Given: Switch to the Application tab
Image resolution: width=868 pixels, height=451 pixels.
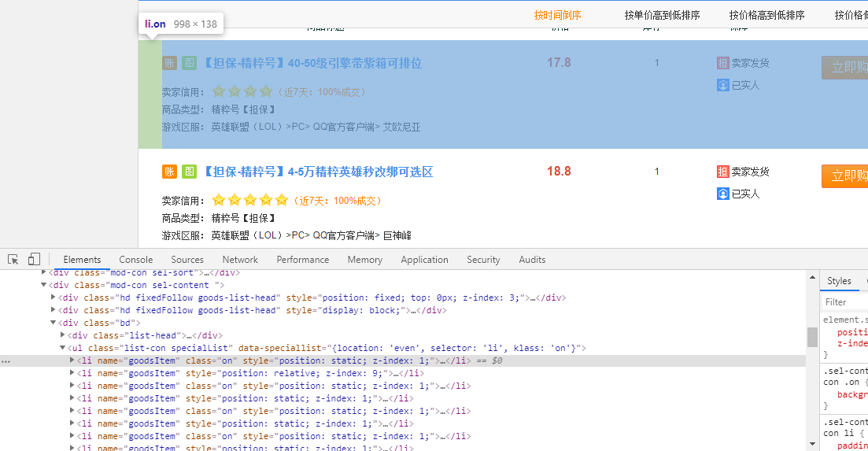Looking at the screenshot, I should point(425,260).
